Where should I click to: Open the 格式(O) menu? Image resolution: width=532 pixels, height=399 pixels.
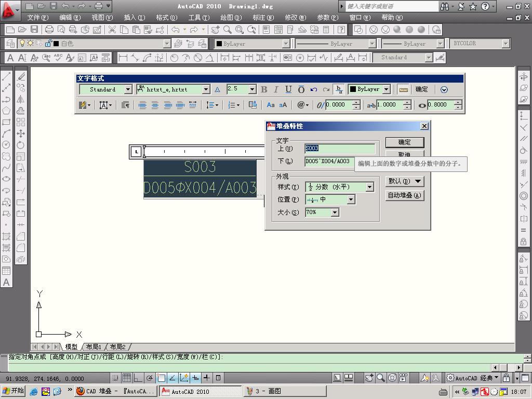coord(167,18)
